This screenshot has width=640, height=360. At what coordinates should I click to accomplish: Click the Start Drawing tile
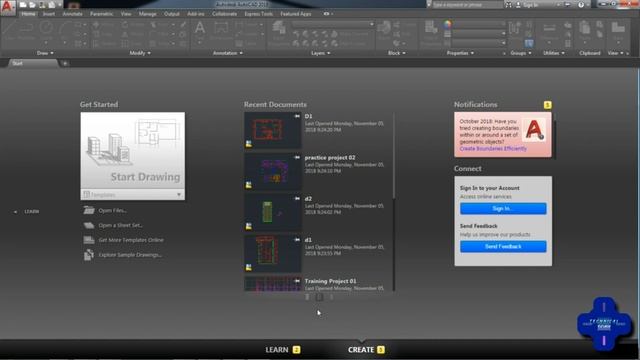(133, 151)
